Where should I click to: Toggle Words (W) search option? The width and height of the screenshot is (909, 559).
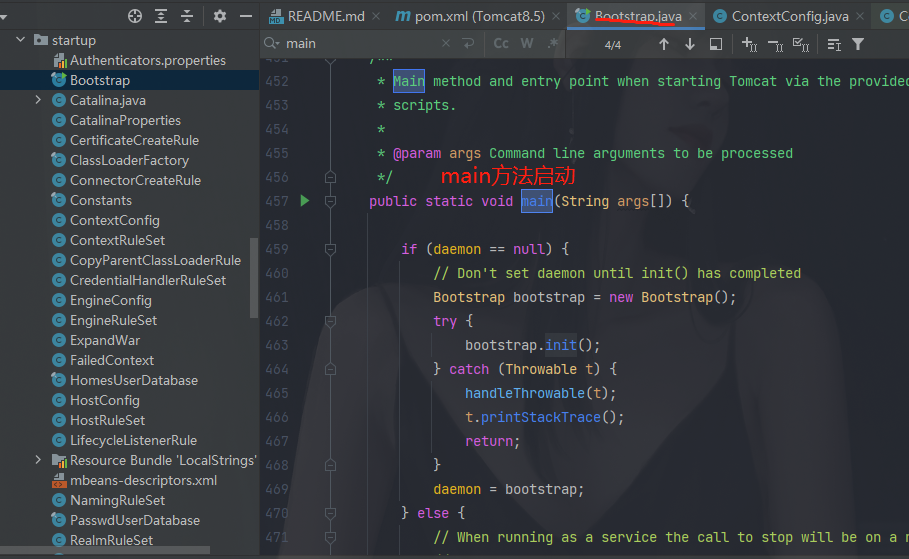point(527,44)
